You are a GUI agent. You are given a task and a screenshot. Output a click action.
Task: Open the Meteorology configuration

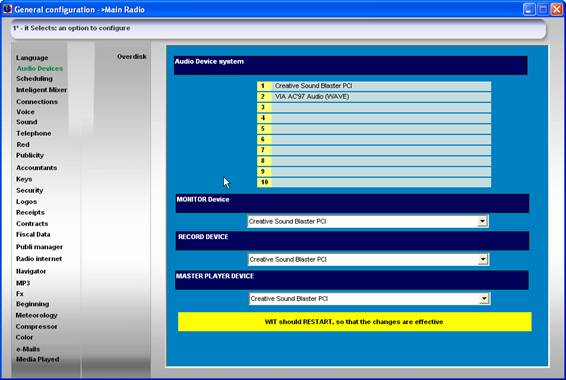coord(36,315)
